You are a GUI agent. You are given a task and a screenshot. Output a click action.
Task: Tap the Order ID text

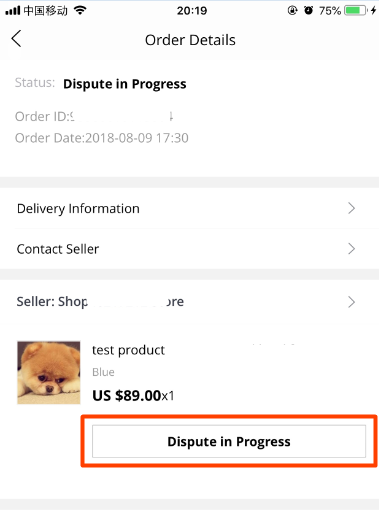pos(94,117)
